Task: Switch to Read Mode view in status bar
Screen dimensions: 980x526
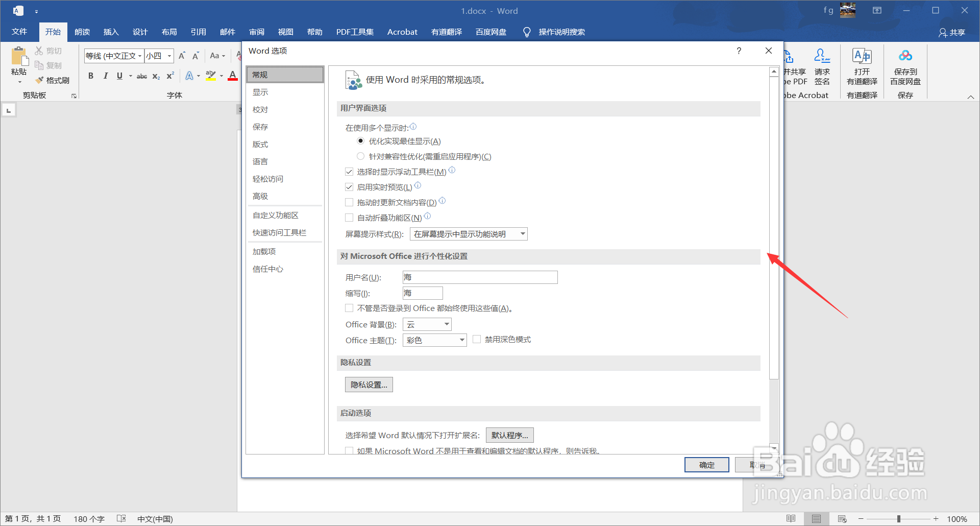Action: (791, 519)
